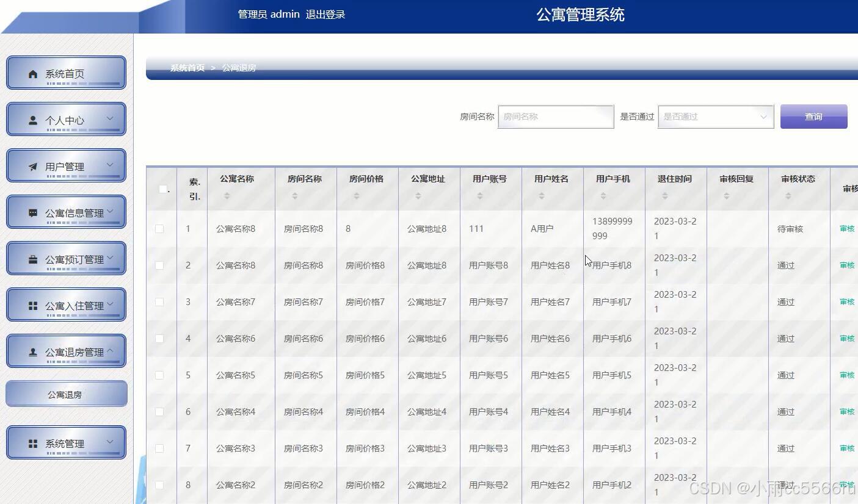The width and height of the screenshot is (858, 504).
Task: Click 系统首页 in the breadcrumb trail
Action: tap(186, 68)
